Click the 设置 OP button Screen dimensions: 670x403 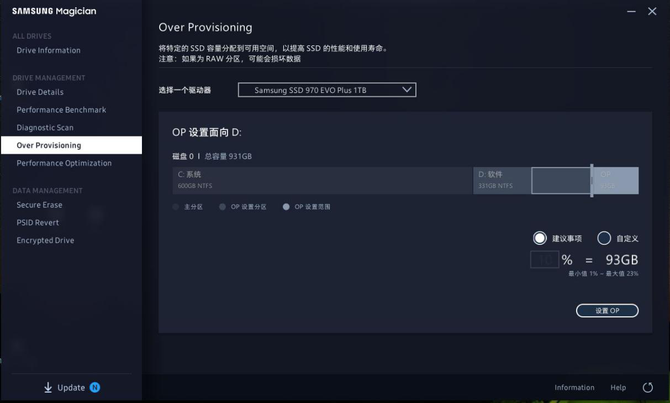[607, 311]
